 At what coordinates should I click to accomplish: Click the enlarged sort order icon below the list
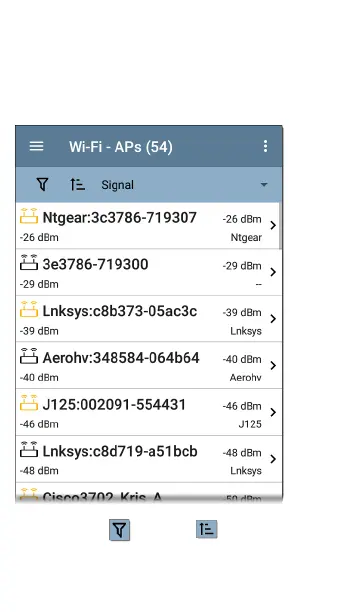tap(207, 529)
